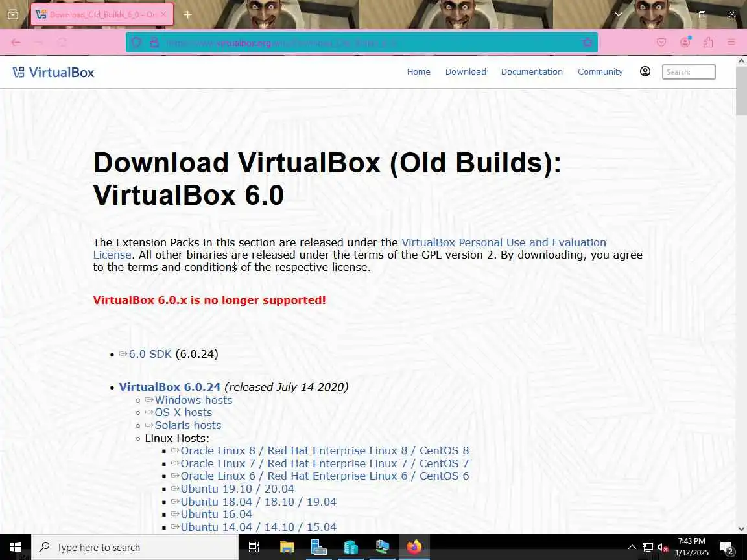Switch to Firefox in the taskbar
747x560 pixels.
tap(414, 547)
